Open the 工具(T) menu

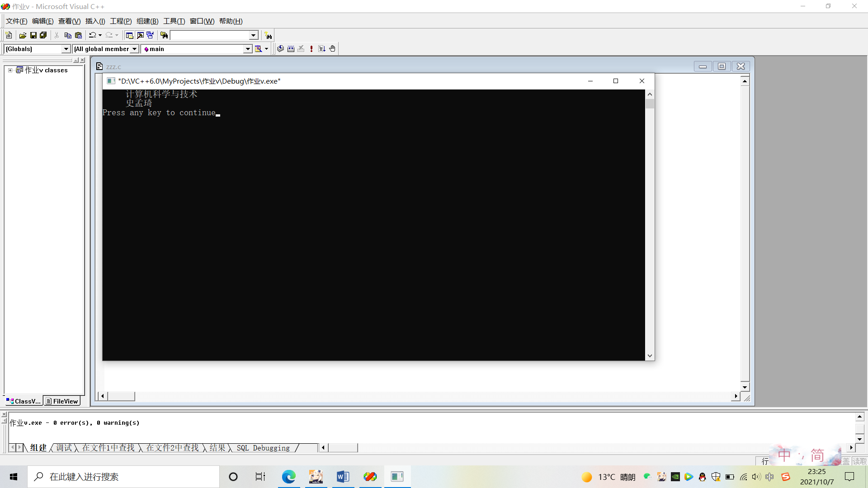tap(174, 21)
